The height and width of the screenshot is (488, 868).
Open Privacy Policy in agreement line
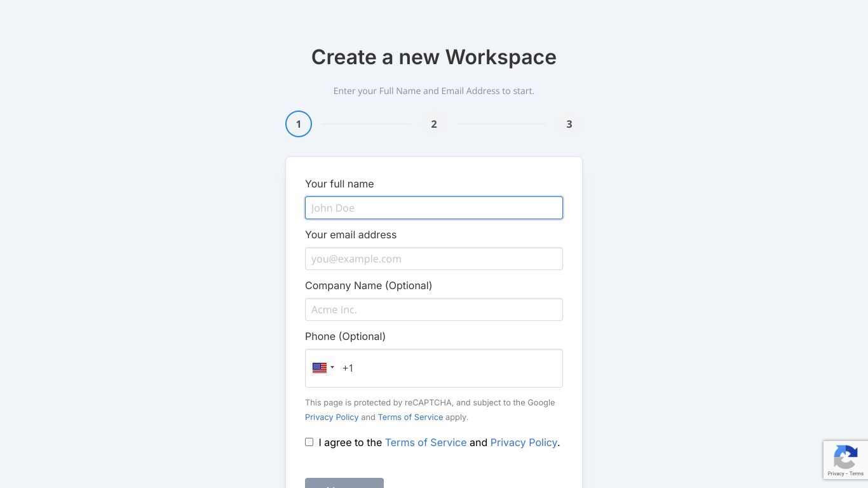[x=524, y=442]
